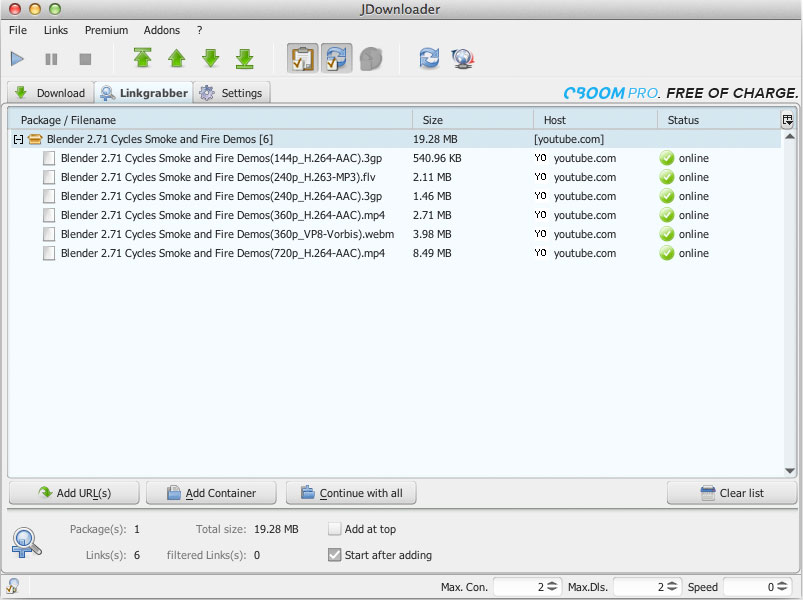Viewport: 803px width, 600px height.
Task: Click file icon of the 720p .mp4 row
Action: pos(49,253)
